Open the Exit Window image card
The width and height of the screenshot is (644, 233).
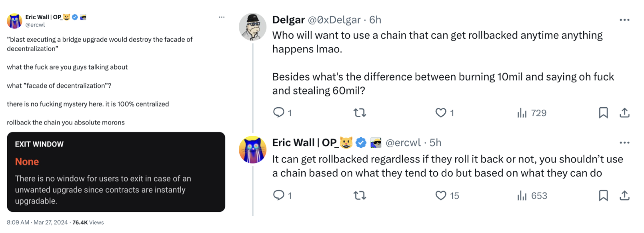coord(116,172)
